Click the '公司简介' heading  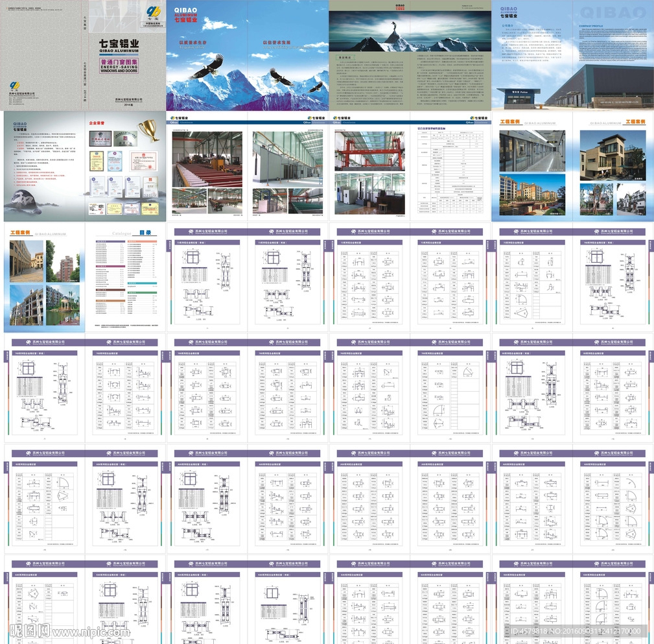point(508,26)
